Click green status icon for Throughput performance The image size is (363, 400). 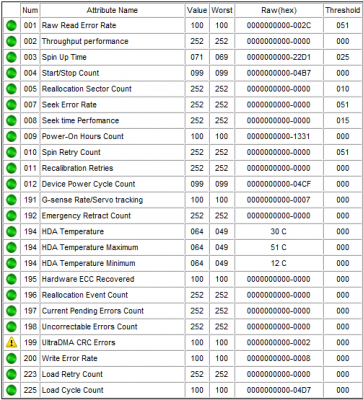pyautogui.click(x=11, y=41)
